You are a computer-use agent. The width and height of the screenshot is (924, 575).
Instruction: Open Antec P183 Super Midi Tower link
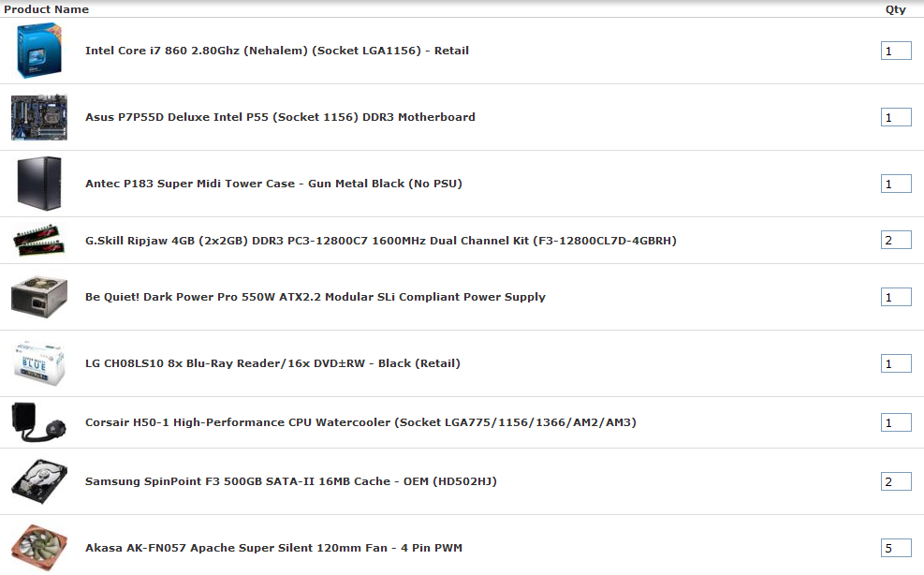coord(273,184)
